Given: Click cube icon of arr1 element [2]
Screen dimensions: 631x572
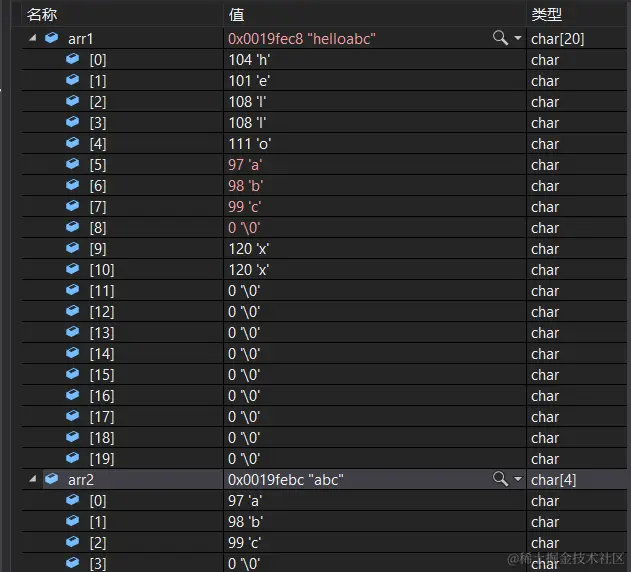Looking at the screenshot, I should (72, 101).
